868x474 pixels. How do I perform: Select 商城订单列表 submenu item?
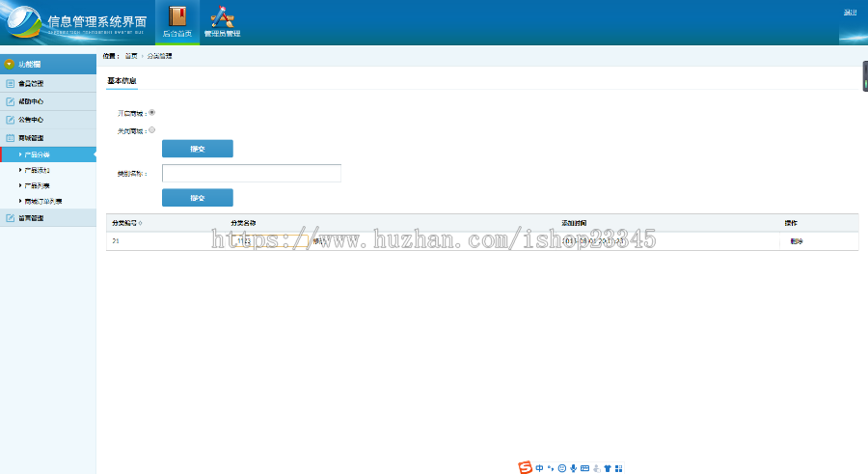pos(43,202)
